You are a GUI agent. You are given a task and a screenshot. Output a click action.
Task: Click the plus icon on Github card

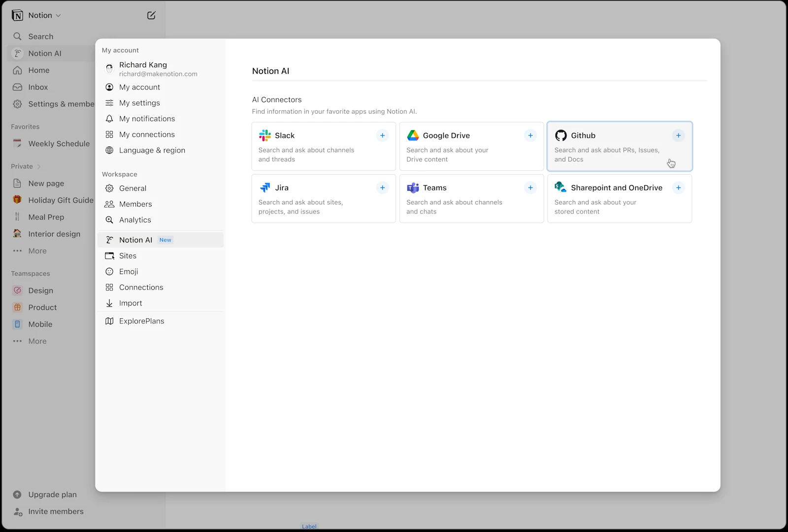(678, 135)
